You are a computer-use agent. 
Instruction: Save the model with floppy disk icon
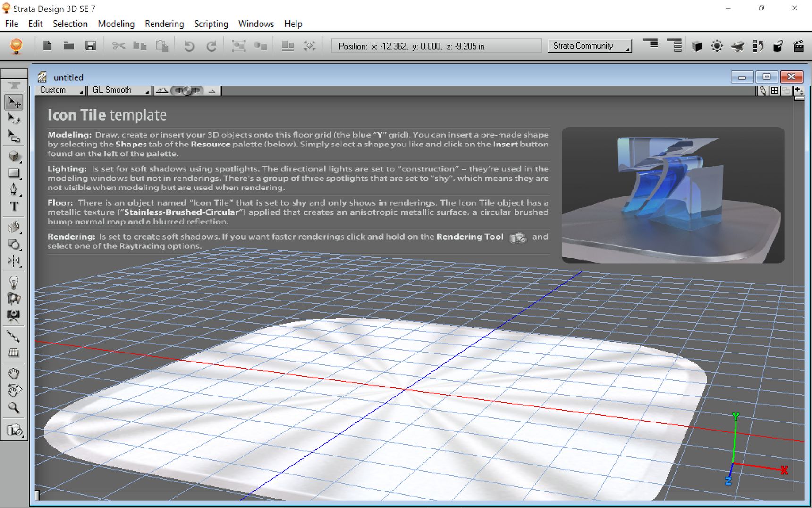point(91,45)
